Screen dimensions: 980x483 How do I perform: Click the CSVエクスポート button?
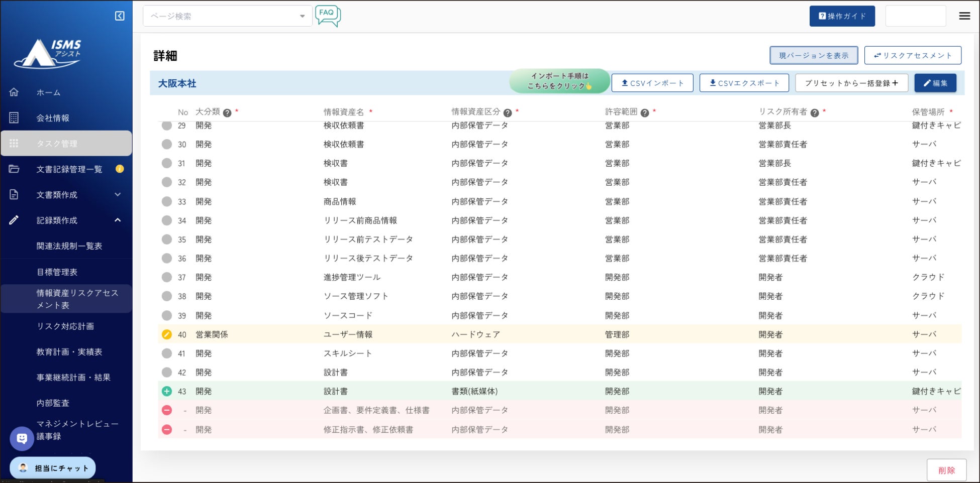744,83
